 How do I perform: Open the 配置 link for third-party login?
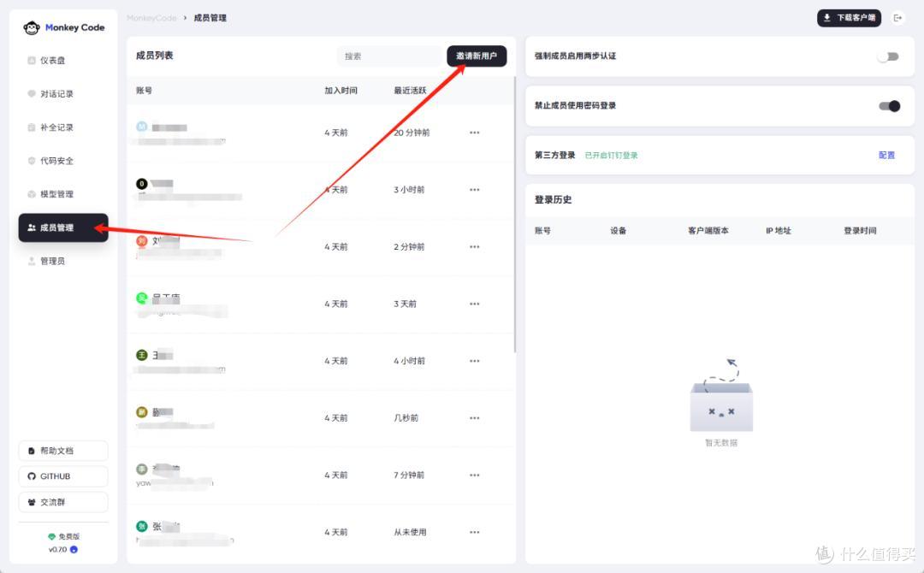886,155
